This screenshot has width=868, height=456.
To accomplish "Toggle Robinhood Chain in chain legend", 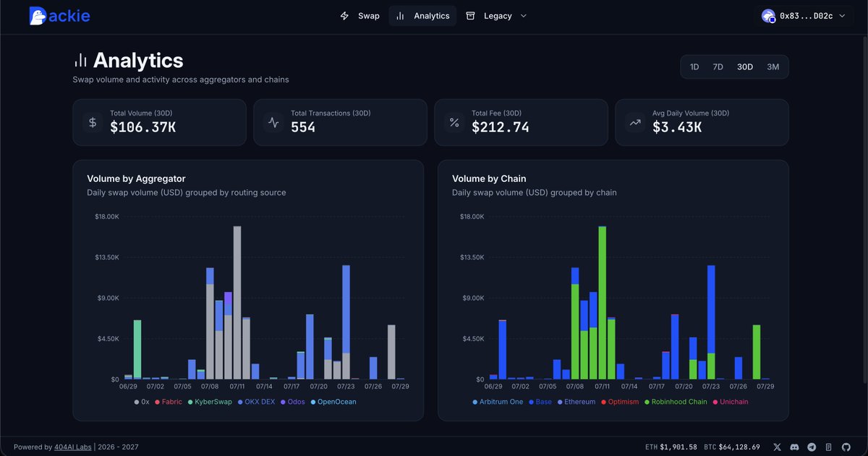I will 675,402.
